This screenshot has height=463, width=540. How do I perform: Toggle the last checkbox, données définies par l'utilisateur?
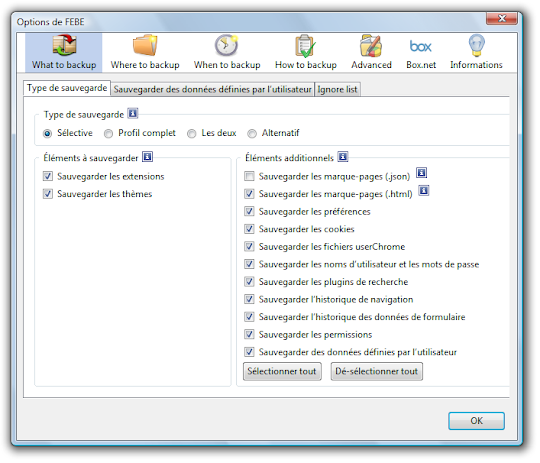click(249, 352)
